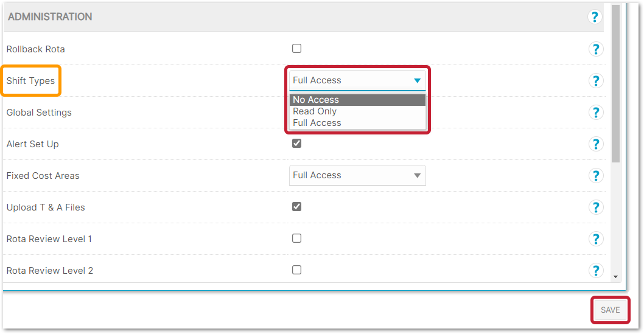Image resolution: width=644 pixels, height=334 pixels.
Task: Open the Fixed Cost Areas dropdown
Action: (357, 175)
